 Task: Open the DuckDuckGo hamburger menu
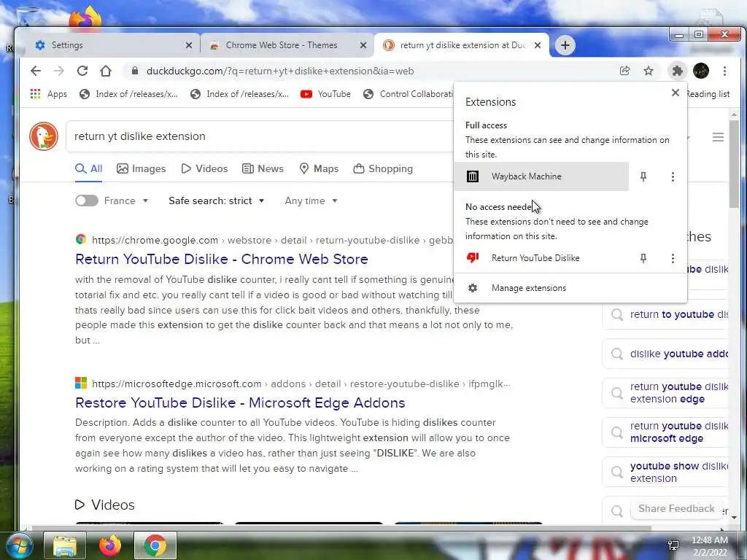(x=718, y=137)
